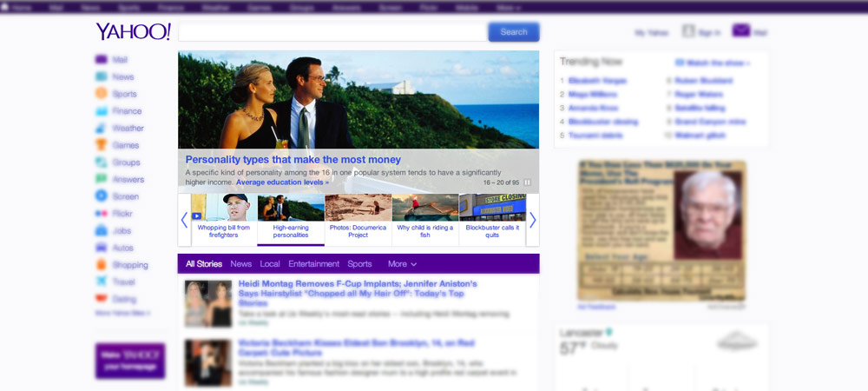This screenshot has width=868, height=391.
Task: Click the large couple hero image
Action: [x=358, y=100]
